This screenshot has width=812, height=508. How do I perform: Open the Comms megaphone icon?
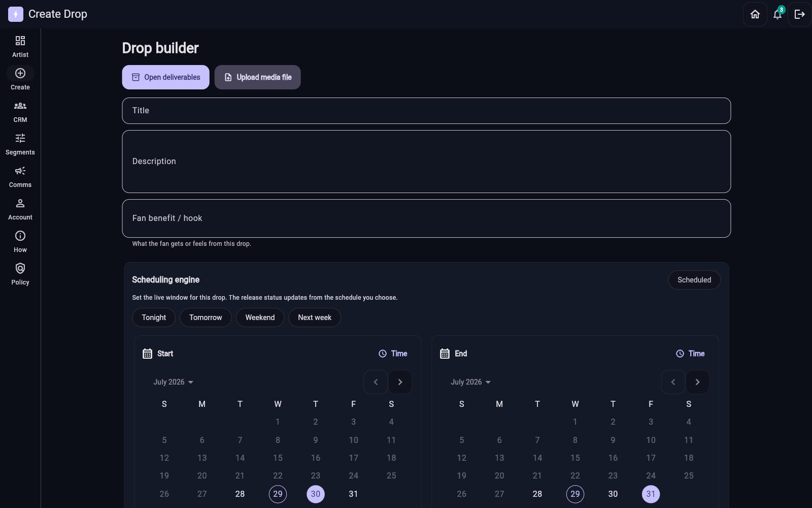(x=20, y=171)
